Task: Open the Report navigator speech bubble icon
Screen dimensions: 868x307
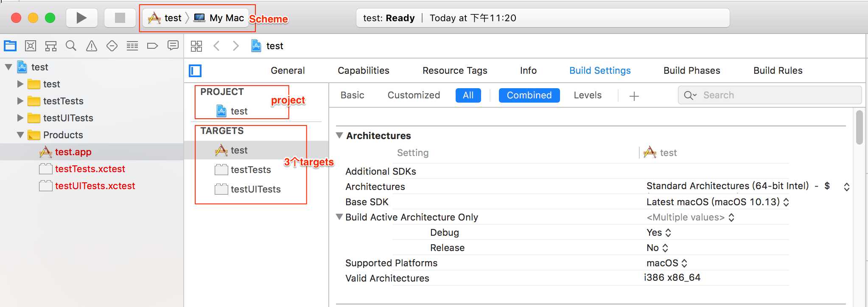Action: [x=173, y=45]
